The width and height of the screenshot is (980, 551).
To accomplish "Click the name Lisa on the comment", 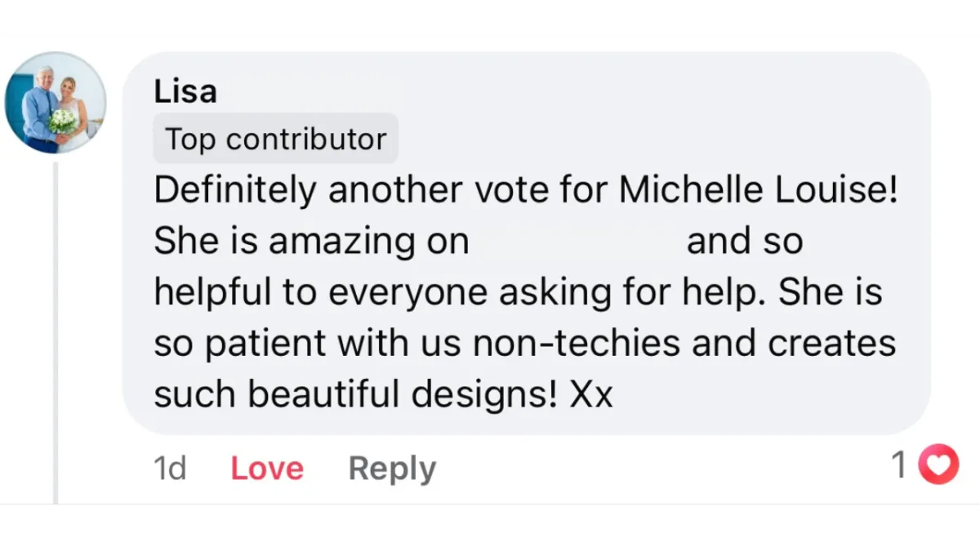I will (185, 91).
